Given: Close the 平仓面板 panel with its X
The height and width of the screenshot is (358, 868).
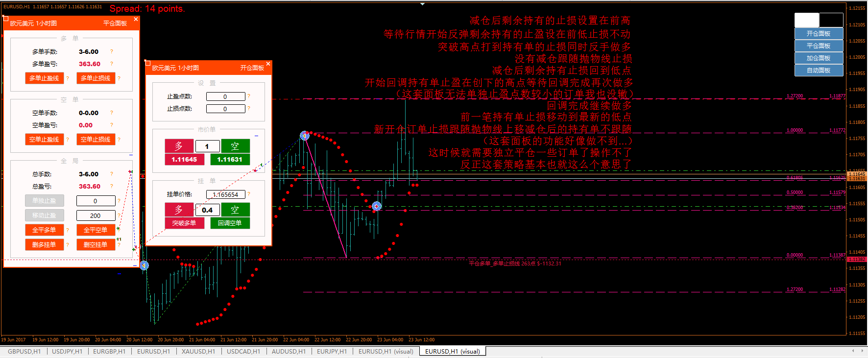Looking at the screenshot, I should (136, 19).
